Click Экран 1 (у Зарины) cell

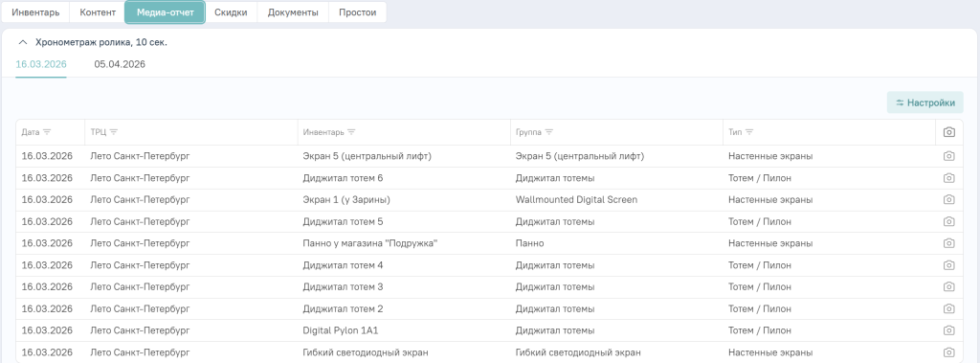[x=346, y=199]
